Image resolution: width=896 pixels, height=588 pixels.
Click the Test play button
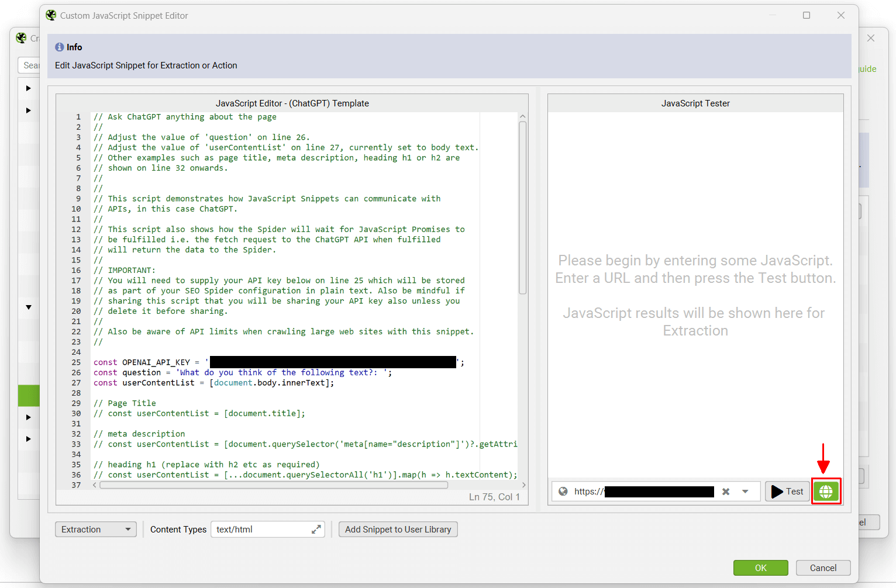(x=787, y=492)
